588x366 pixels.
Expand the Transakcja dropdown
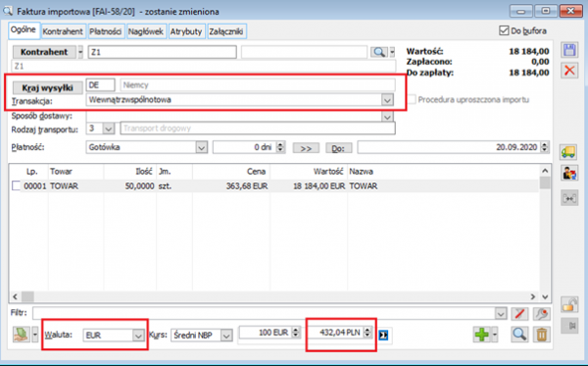pyautogui.click(x=387, y=100)
